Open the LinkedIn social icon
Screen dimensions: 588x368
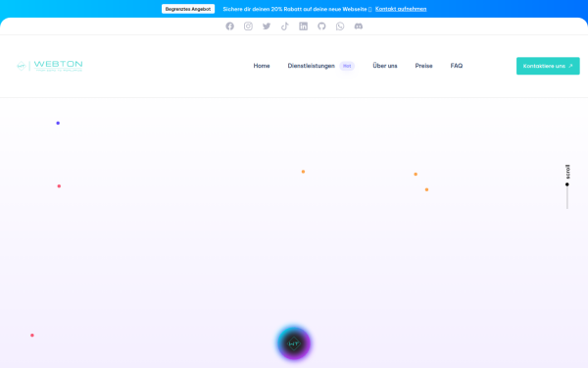pyautogui.click(x=303, y=26)
